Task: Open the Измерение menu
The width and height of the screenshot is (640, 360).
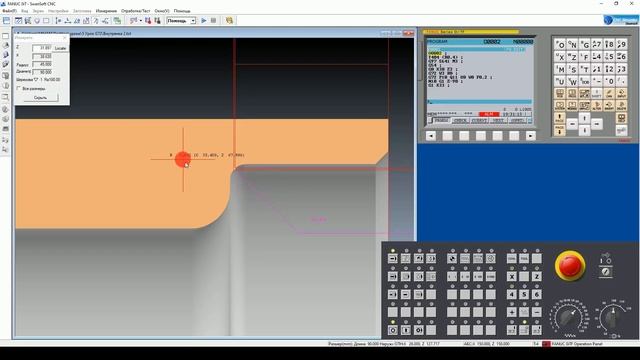Action: [106, 11]
